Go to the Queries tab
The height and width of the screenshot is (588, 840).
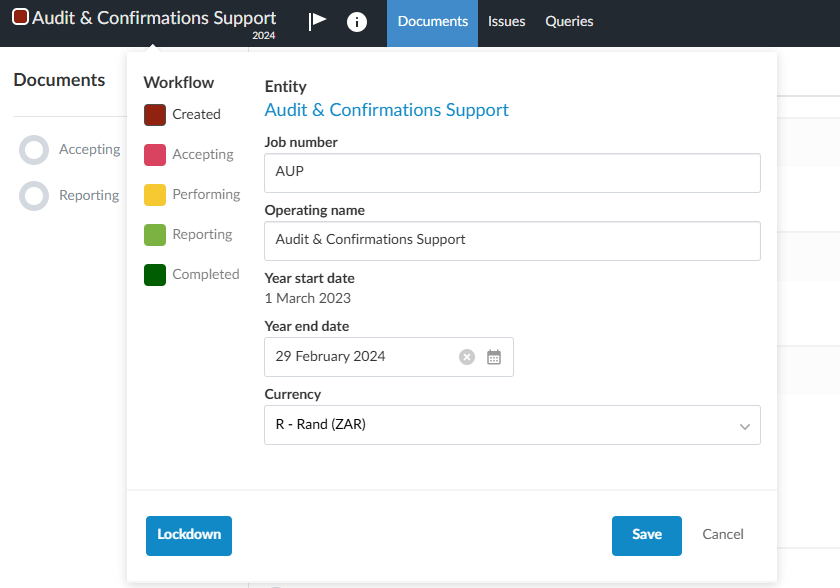569,22
